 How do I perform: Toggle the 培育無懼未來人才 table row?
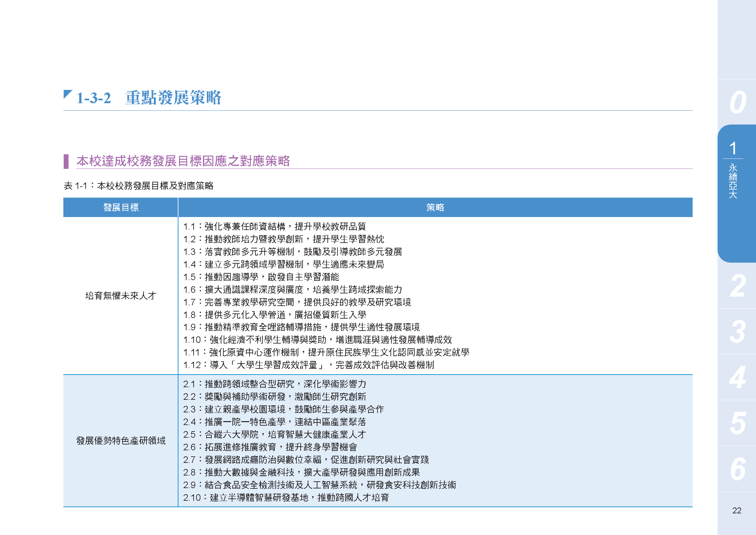coord(121,296)
